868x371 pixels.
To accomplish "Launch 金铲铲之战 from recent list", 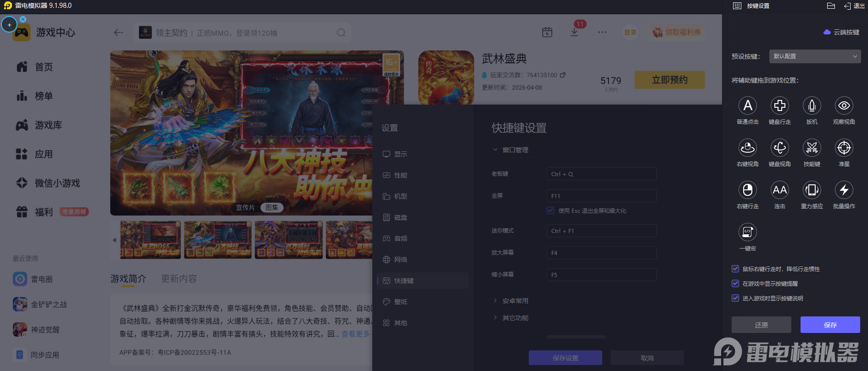I will tap(40, 304).
